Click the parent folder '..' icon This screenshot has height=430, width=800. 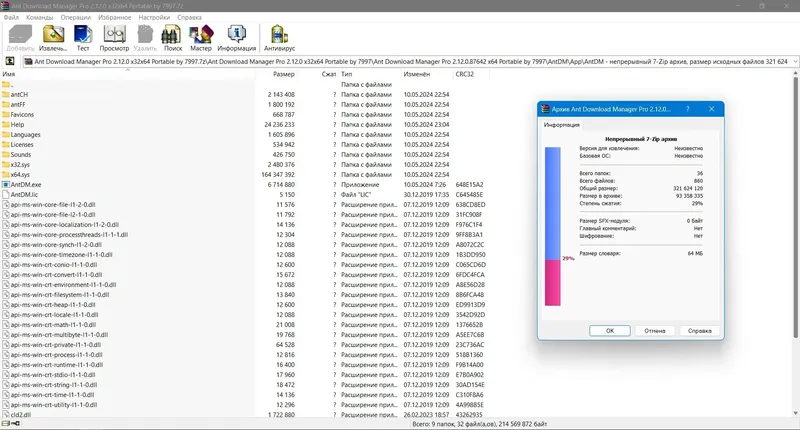pos(6,85)
